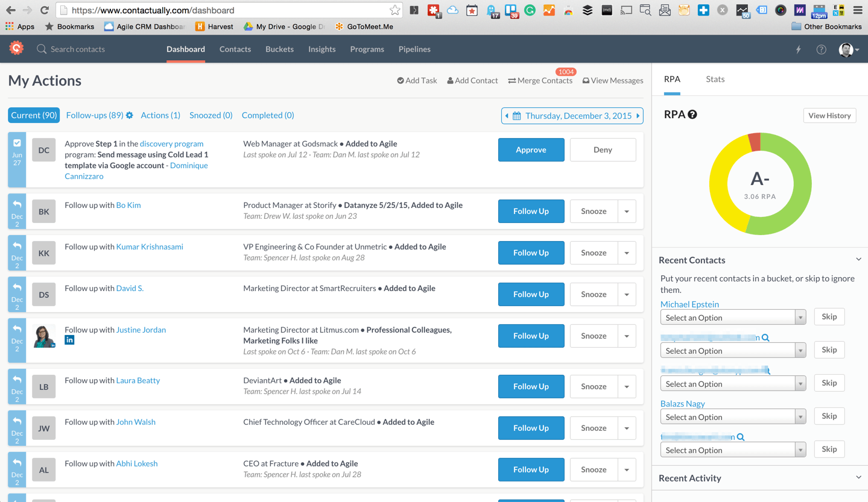Open Laura Beatty contact link

(x=138, y=381)
